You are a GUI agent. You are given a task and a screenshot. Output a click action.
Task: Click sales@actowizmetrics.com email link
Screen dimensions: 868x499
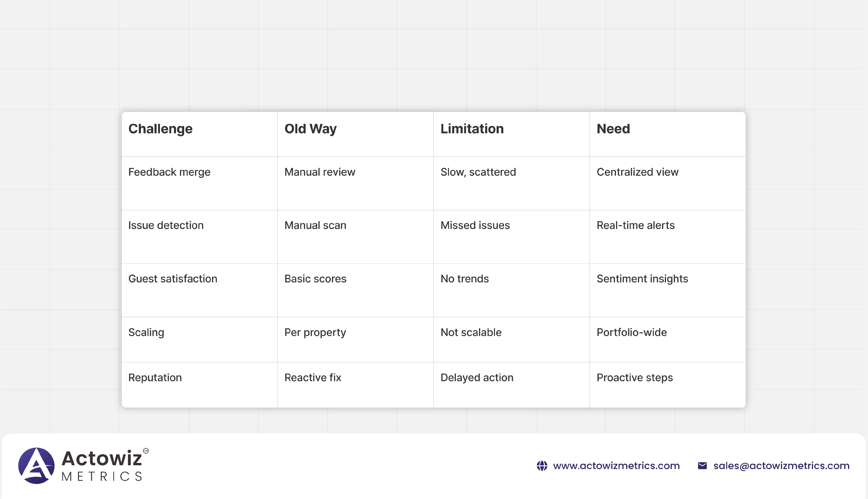point(781,466)
